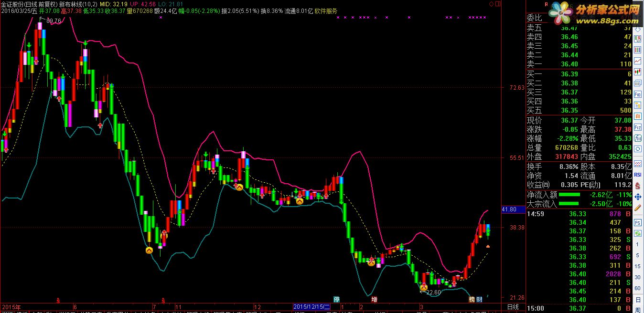Click the blue circle icon in sidebar
This screenshot has width=644, height=313.
coord(637,149)
